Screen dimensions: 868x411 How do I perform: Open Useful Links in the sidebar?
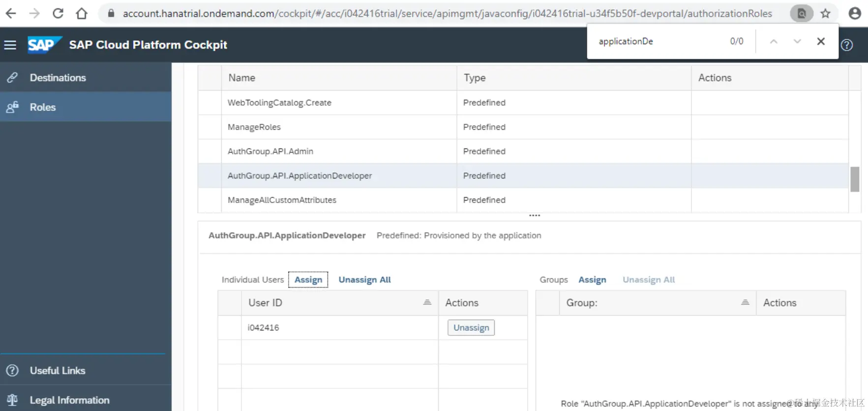[86, 371]
